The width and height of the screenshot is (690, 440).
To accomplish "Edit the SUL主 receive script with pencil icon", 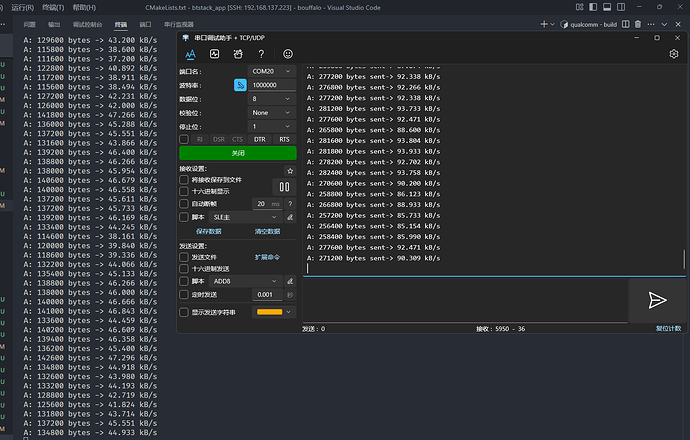I will click(x=290, y=217).
